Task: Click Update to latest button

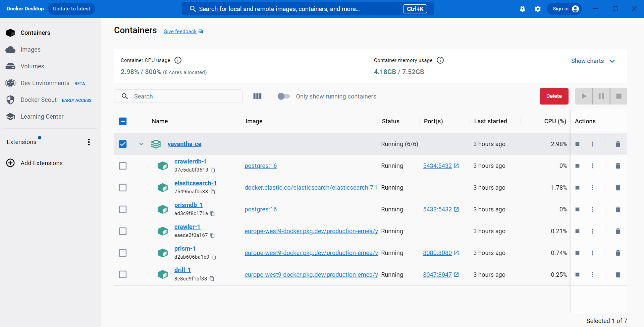Action: point(71,9)
